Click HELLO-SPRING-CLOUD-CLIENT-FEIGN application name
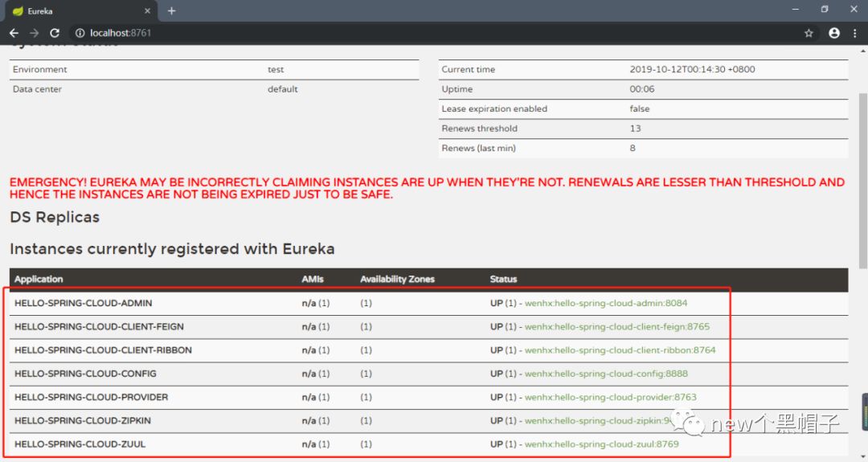This screenshot has width=868, height=462. tap(99, 326)
